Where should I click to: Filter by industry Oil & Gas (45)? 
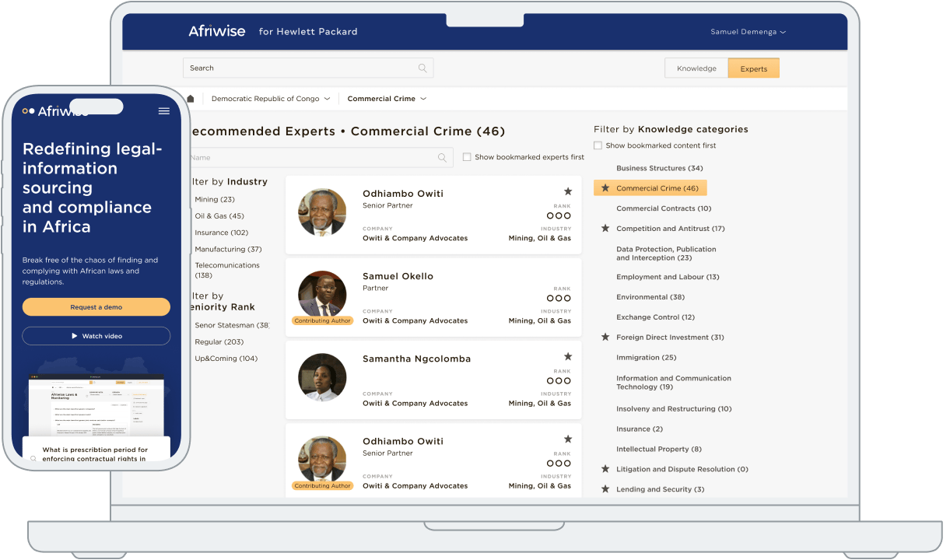click(x=219, y=216)
